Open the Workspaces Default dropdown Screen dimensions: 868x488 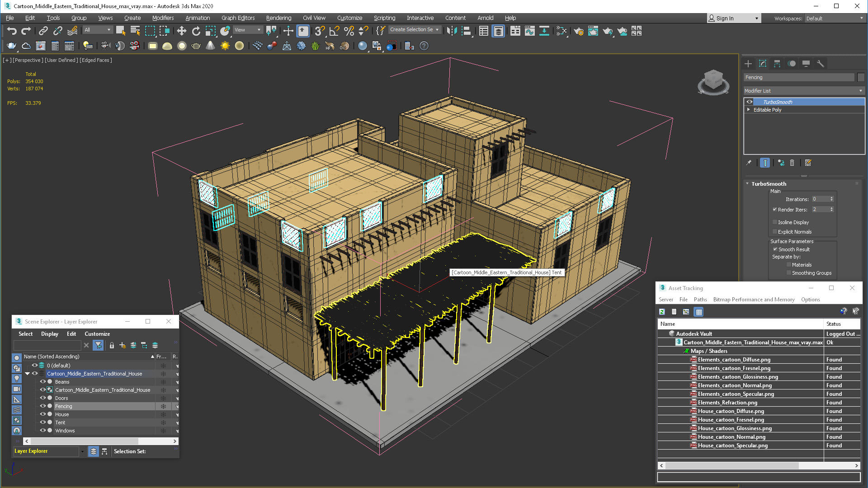tap(835, 19)
